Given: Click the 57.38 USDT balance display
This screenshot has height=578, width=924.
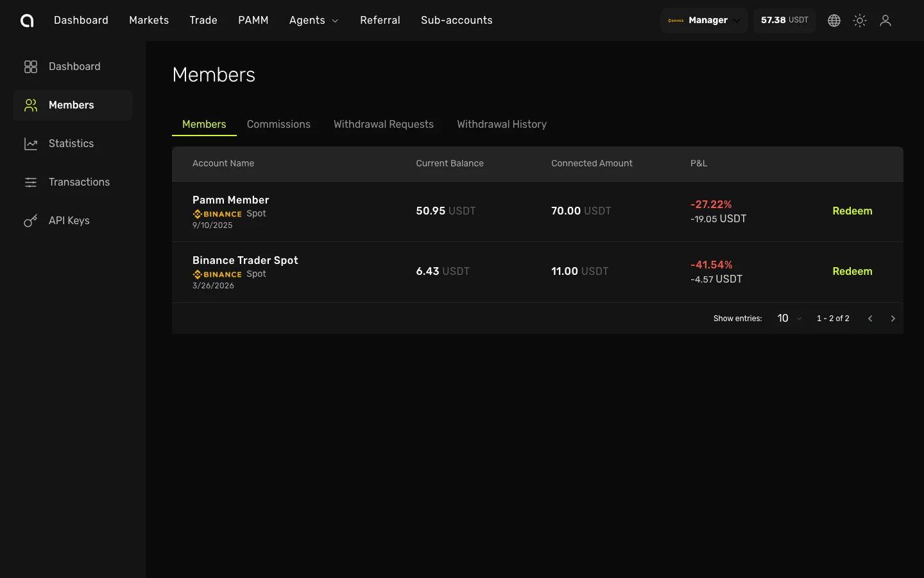Looking at the screenshot, I should tap(784, 21).
